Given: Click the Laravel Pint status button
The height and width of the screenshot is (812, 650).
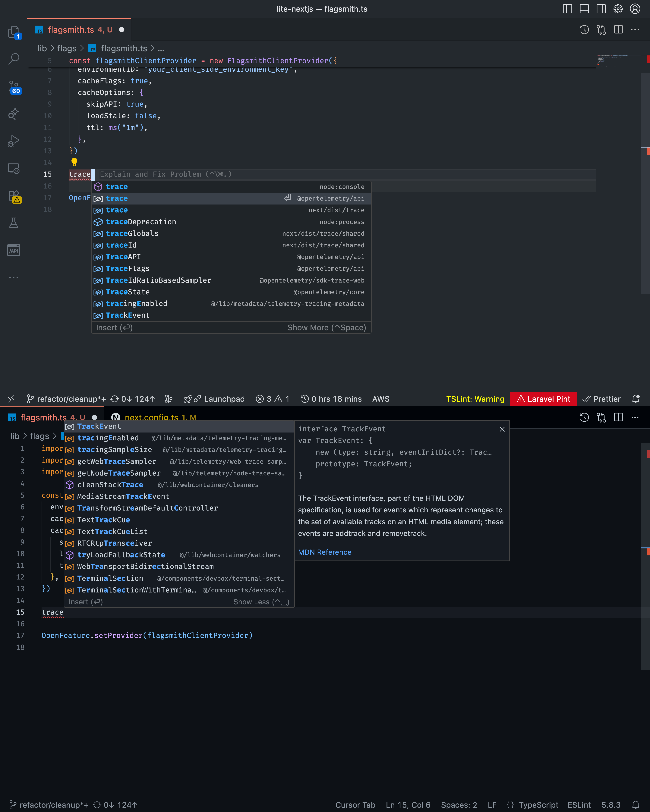Looking at the screenshot, I should (543, 399).
